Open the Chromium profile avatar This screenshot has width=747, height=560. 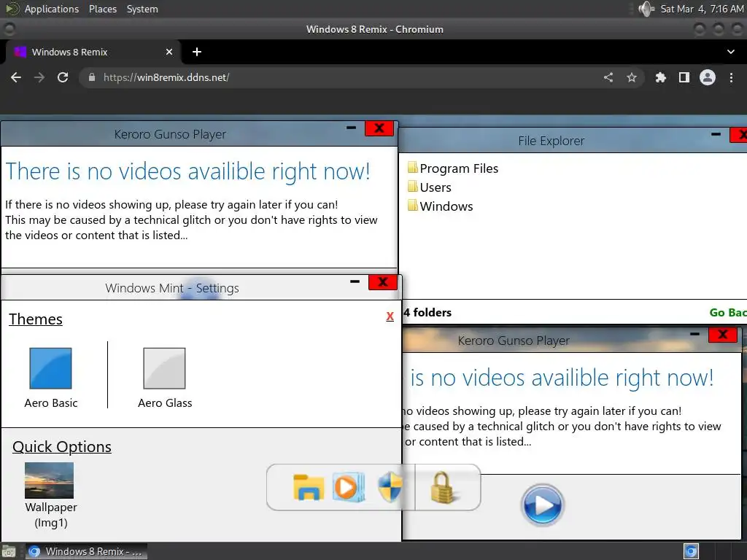(x=708, y=77)
